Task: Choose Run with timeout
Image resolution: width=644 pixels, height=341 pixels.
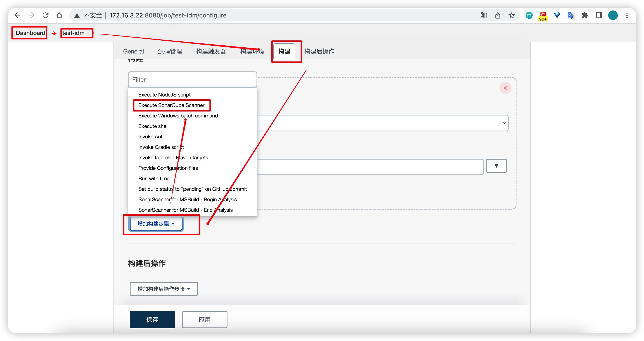Action: coord(157,179)
